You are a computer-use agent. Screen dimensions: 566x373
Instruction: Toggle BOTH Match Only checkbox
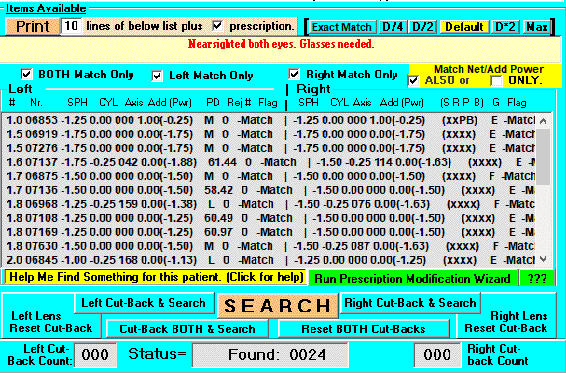(26, 74)
